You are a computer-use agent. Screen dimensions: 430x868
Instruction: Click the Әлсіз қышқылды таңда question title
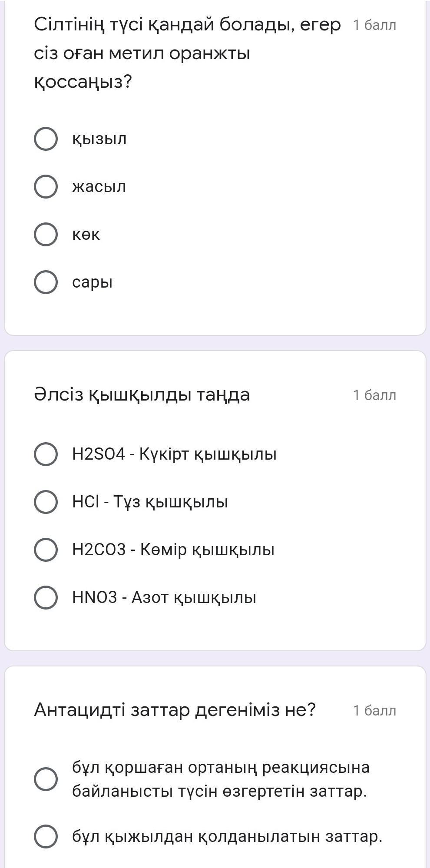point(142,394)
